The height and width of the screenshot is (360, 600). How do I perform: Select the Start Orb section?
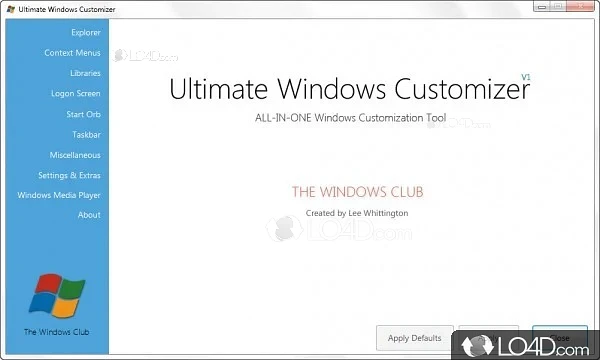point(83,114)
